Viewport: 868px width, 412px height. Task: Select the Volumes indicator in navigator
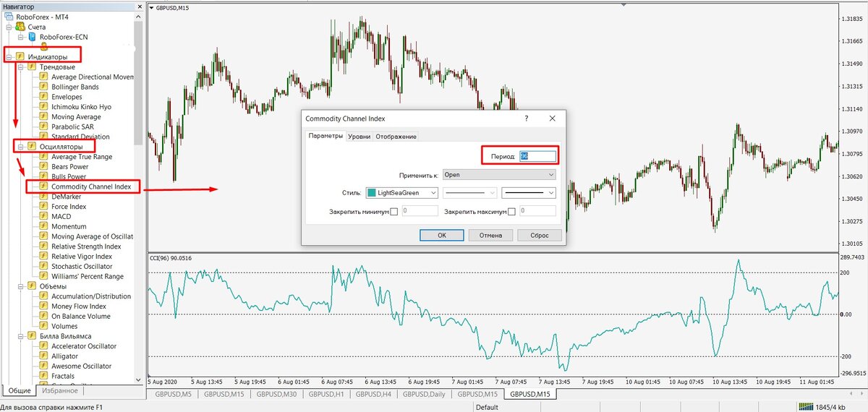tap(64, 326)
